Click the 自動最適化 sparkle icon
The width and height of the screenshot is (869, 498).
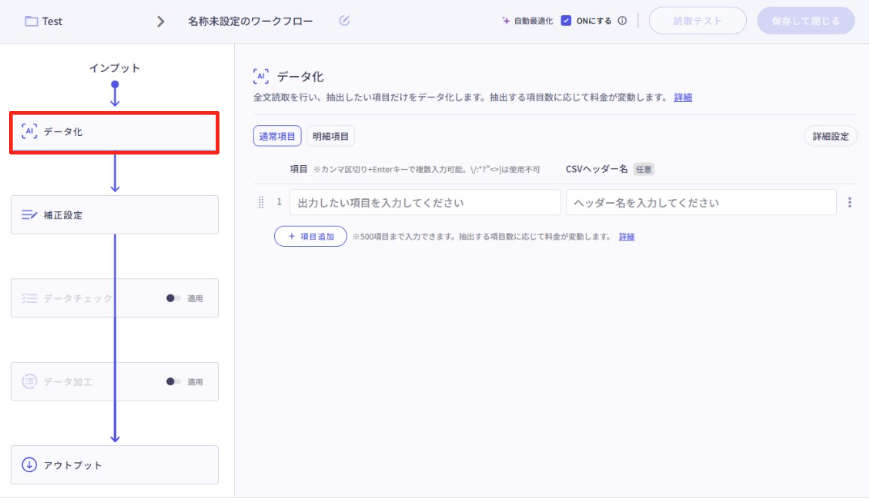click(506, 21)
